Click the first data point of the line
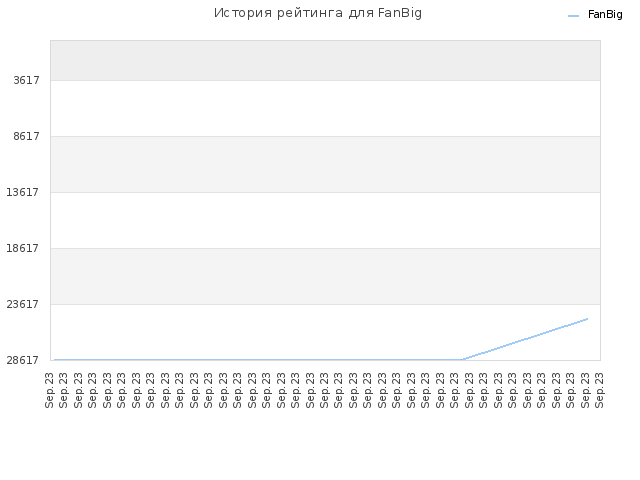 55,360
